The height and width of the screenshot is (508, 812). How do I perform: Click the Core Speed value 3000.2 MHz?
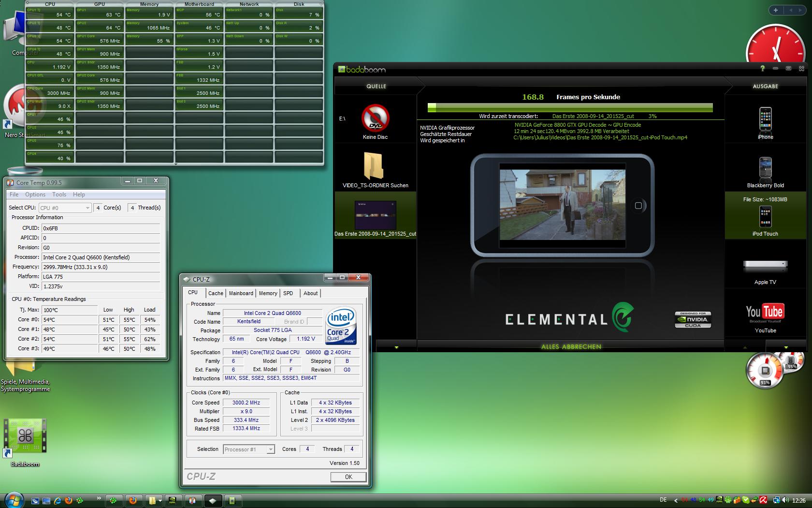pos(246,403)
